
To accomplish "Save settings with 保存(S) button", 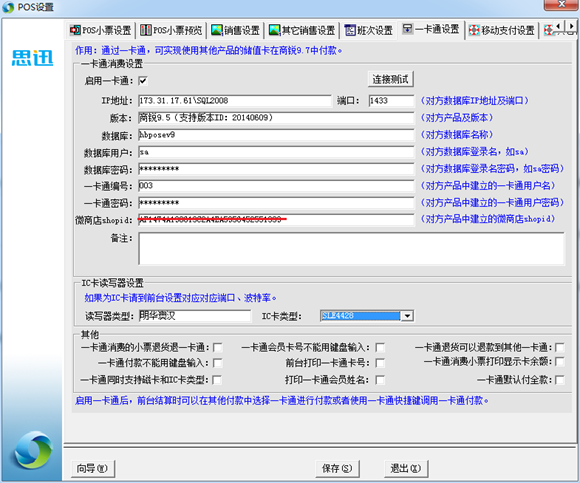I will click(x=337, y=469).
